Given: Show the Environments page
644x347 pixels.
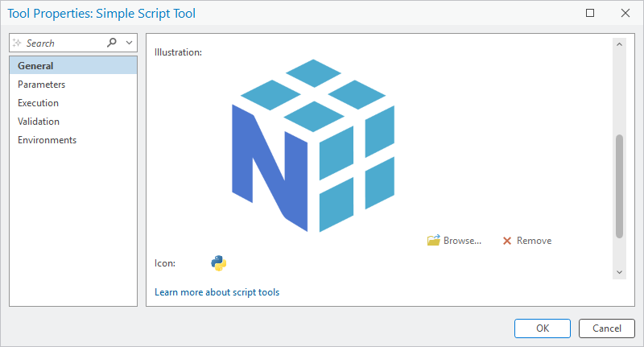Looking at the screenshot, I should pyautogui.click(x=47, y=140).
